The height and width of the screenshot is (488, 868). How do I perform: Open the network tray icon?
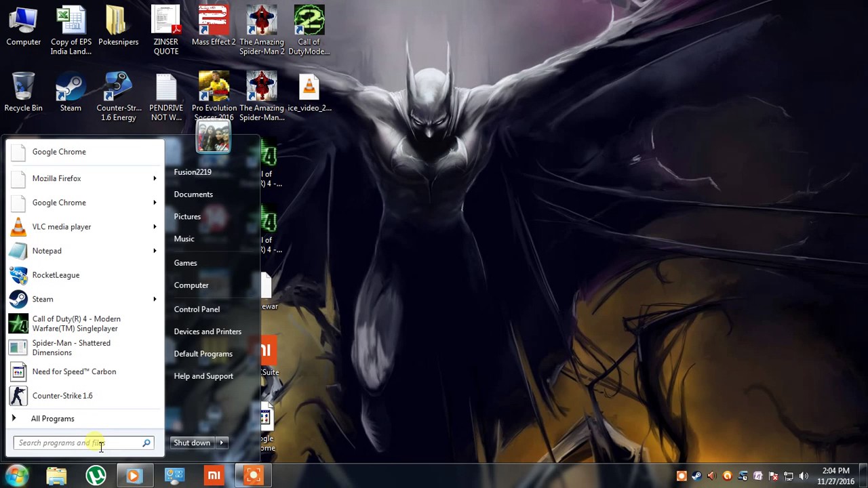[789, 476]
